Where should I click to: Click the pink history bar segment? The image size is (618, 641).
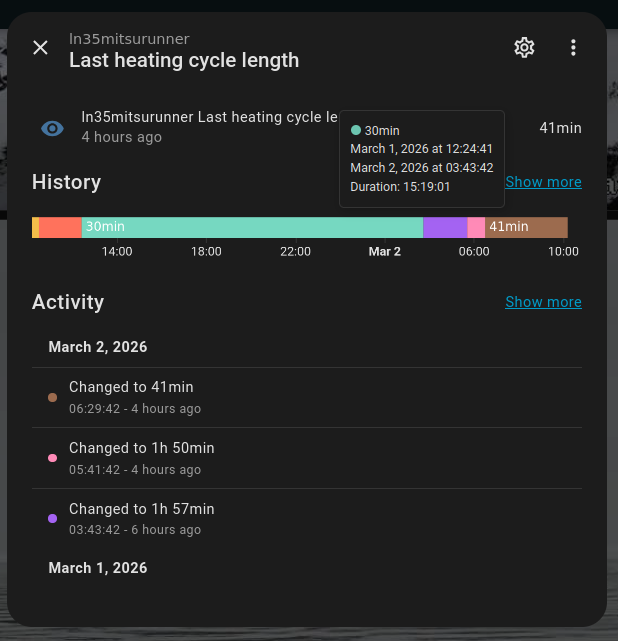(x=476, y=227)
